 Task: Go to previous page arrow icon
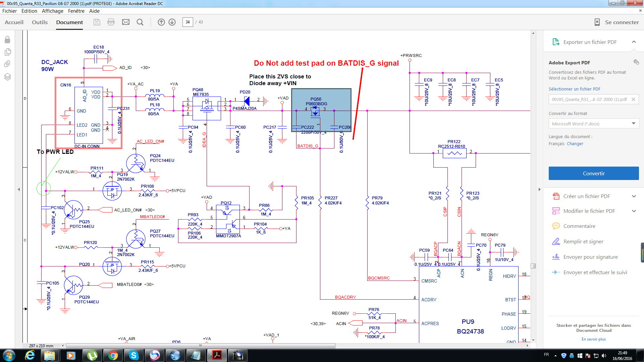point(161,22)
